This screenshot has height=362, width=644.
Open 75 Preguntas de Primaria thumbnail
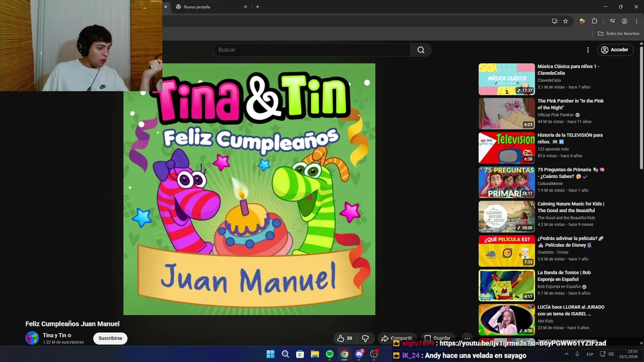(507, 182)
